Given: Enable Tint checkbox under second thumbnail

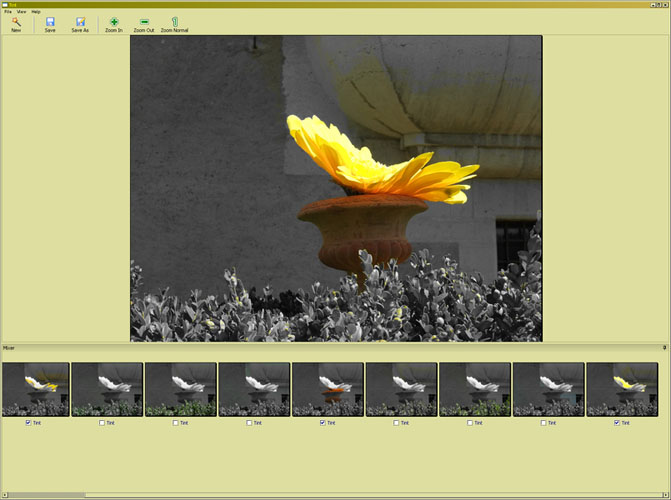Looking at the screenshot, I should click(102, 423).
